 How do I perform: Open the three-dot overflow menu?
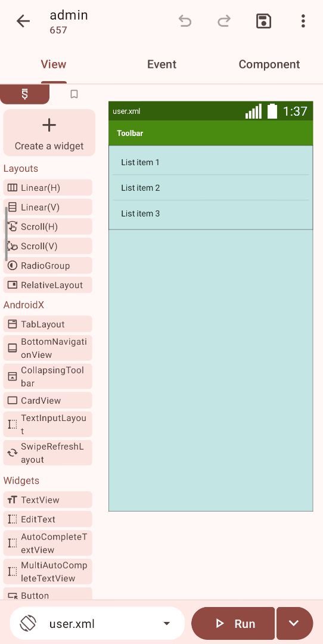303,21
